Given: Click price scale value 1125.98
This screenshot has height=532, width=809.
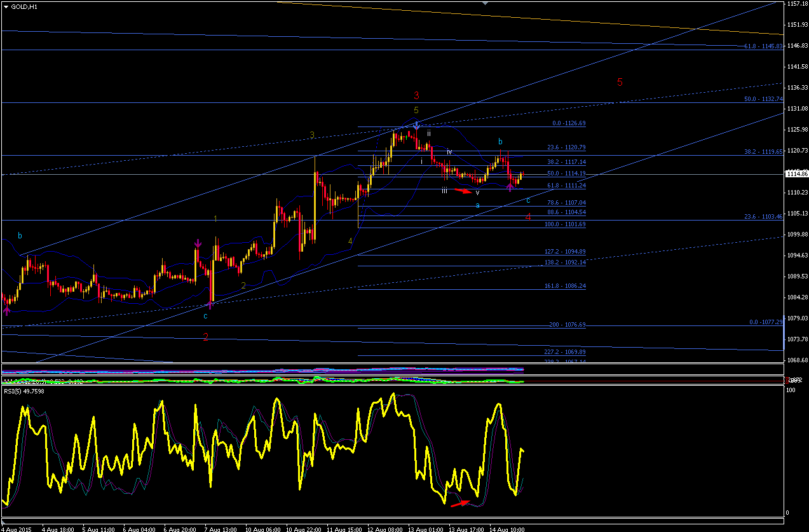Looking at the screenshot, I should [x=796, y=129].
